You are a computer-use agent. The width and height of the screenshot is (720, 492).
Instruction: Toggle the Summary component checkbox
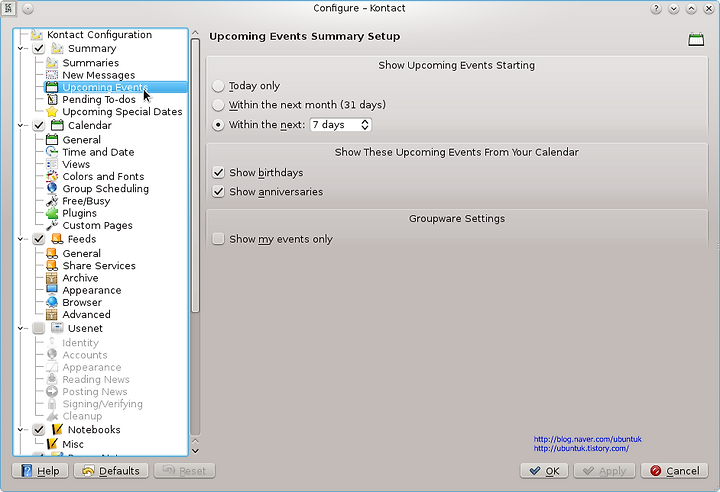pos(39,48)
